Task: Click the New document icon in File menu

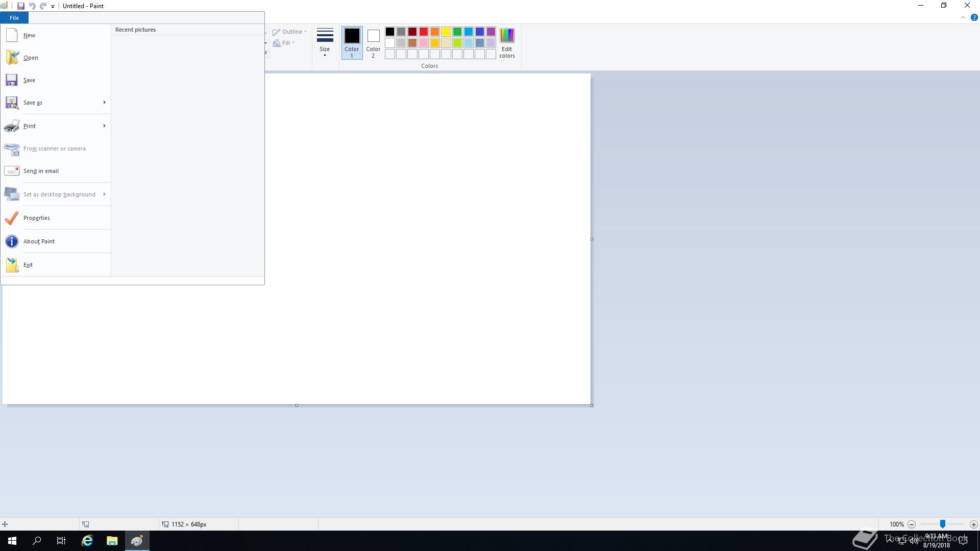Action: 12,35
